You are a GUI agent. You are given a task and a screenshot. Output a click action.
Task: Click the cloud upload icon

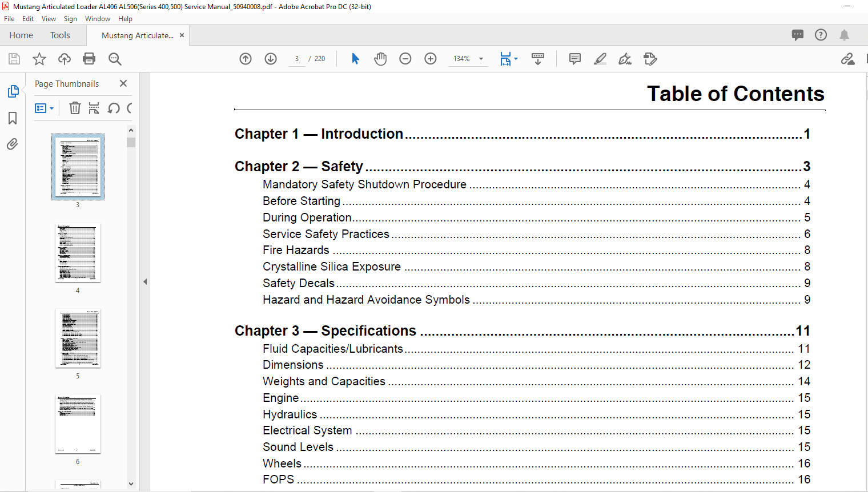pyautogui.click(x=65, y=59)
